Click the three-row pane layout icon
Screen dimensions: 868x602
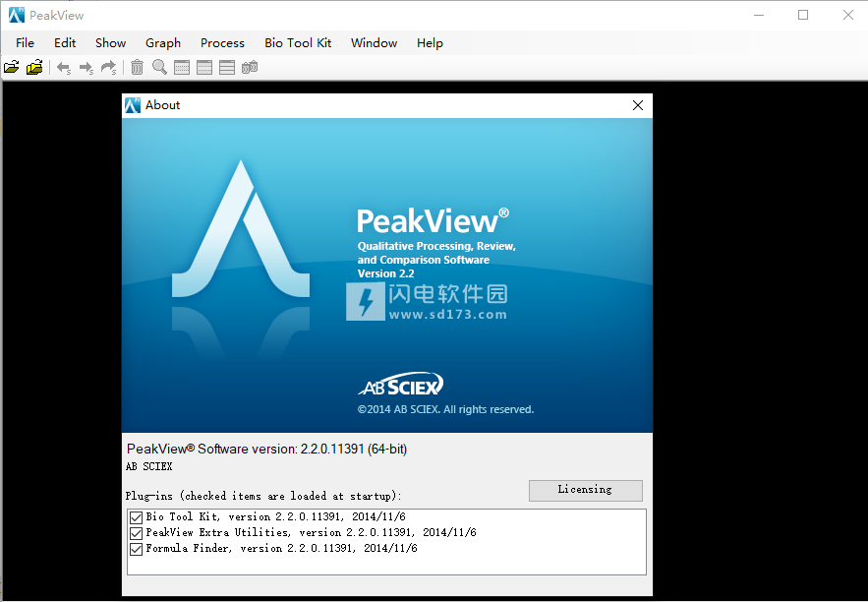(227, 68)
